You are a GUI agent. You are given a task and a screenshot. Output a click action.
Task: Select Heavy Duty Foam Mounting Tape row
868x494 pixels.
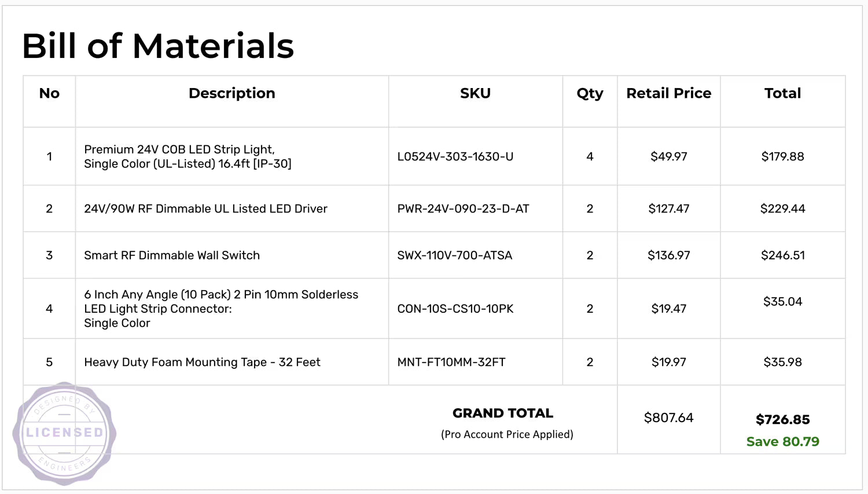tap(202, 362)
